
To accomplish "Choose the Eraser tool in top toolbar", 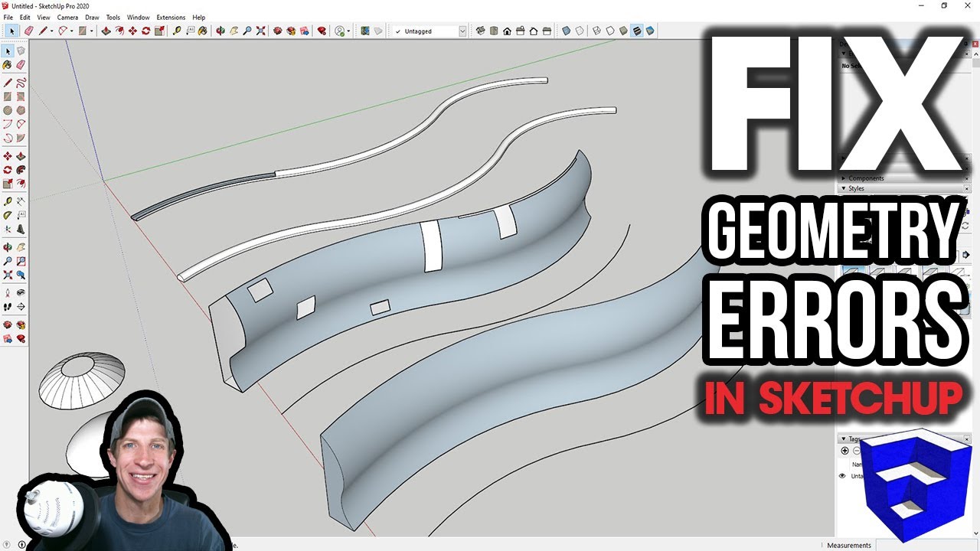I will pos(28,31).
